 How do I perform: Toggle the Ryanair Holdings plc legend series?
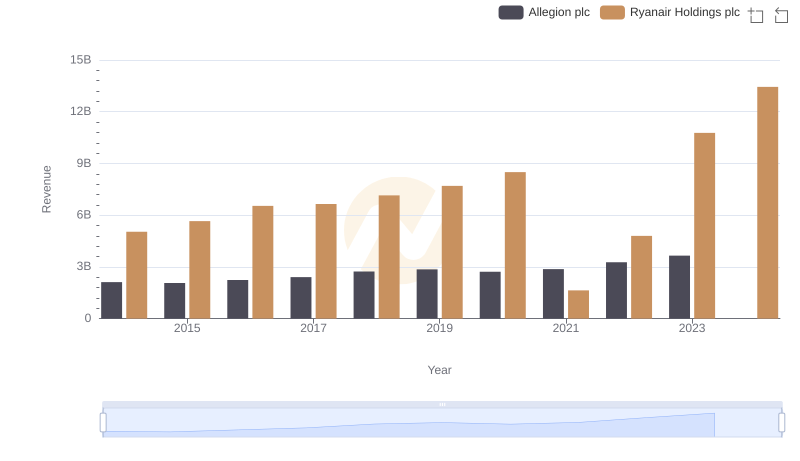(x=670, y=12)
